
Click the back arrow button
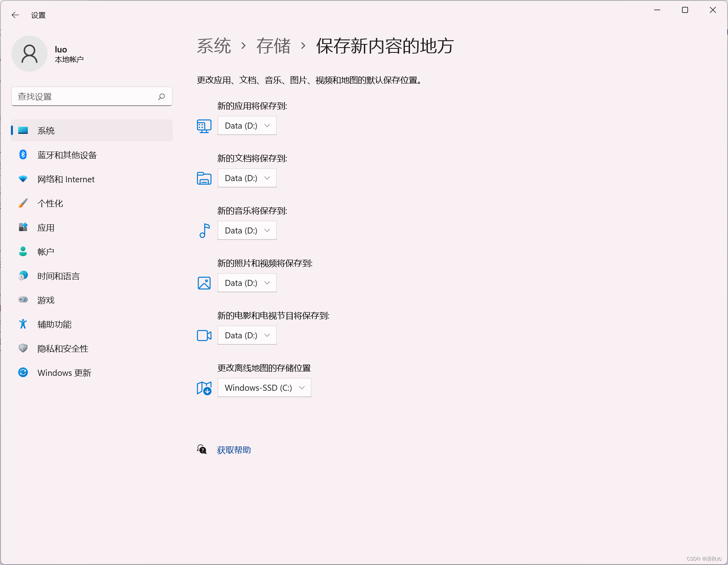pos(15,15)
